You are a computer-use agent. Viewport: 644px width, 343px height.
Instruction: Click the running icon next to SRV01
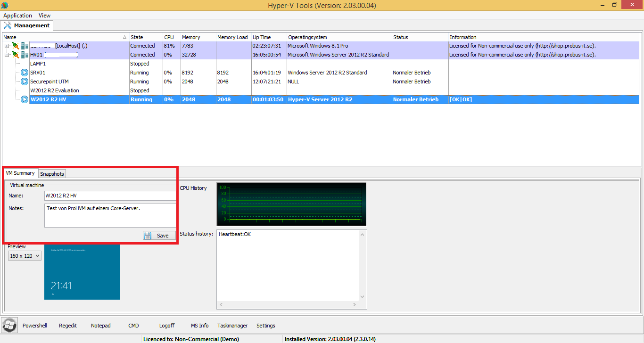(25, 73)
